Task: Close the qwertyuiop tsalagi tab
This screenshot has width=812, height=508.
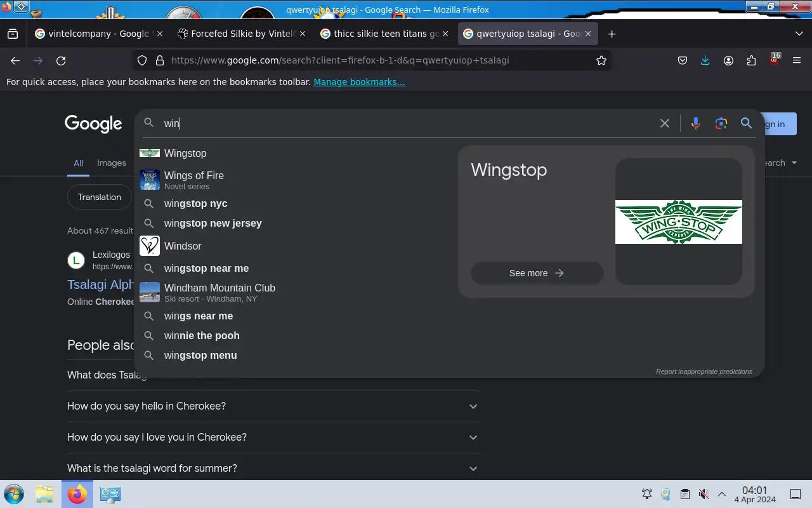Action: coord(587,34)
